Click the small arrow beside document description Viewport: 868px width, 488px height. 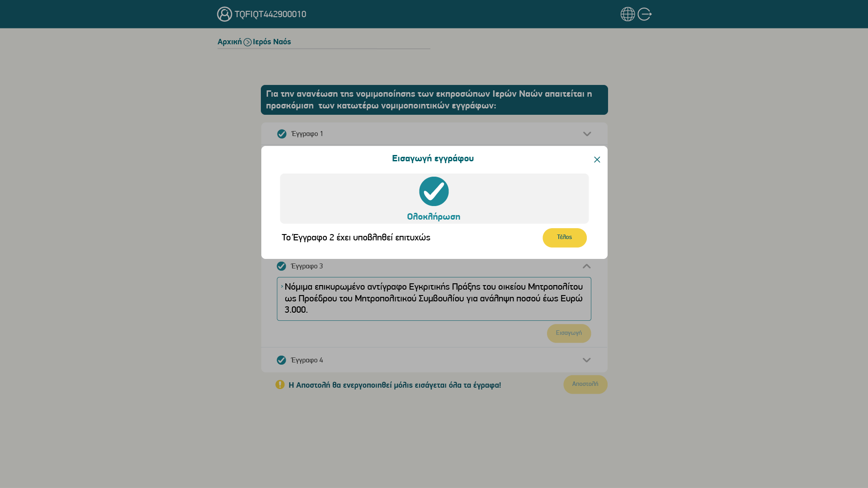pyautogui.click(x=282, y=286)
